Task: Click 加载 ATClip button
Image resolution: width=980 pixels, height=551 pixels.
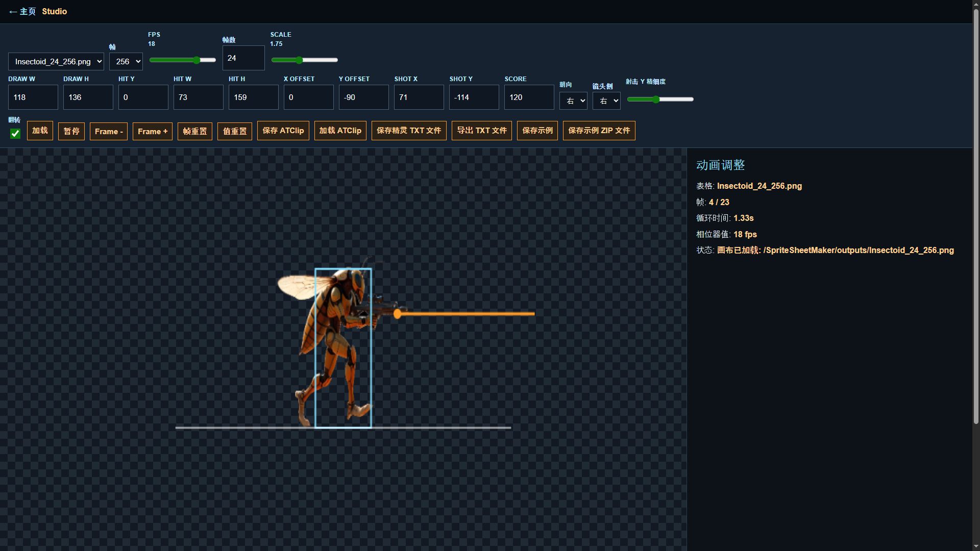Action: click(x=340, y=131)
